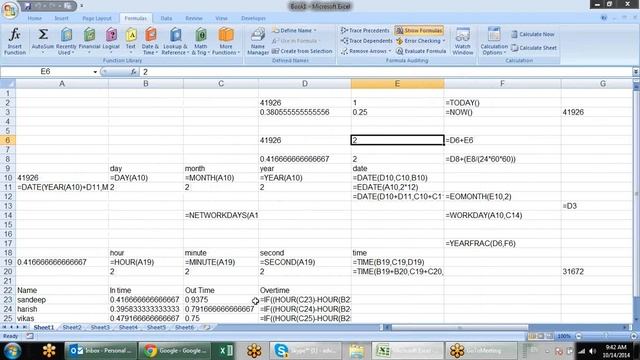The image size is (640, 360).
Task: Open Math & Trig functions
Action: pos(200,41)
